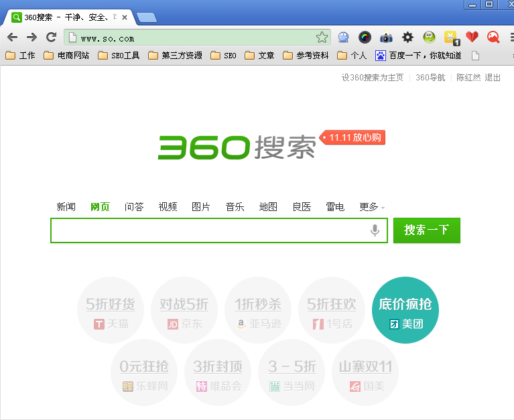Switch to the 雷电 search tab
514x420 pixels.
(335, 207)
